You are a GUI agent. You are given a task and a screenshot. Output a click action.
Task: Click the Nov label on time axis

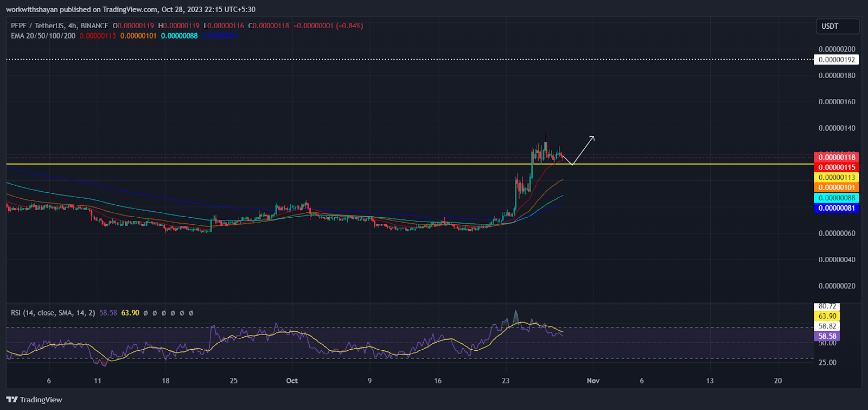click(x=593, y=381)
